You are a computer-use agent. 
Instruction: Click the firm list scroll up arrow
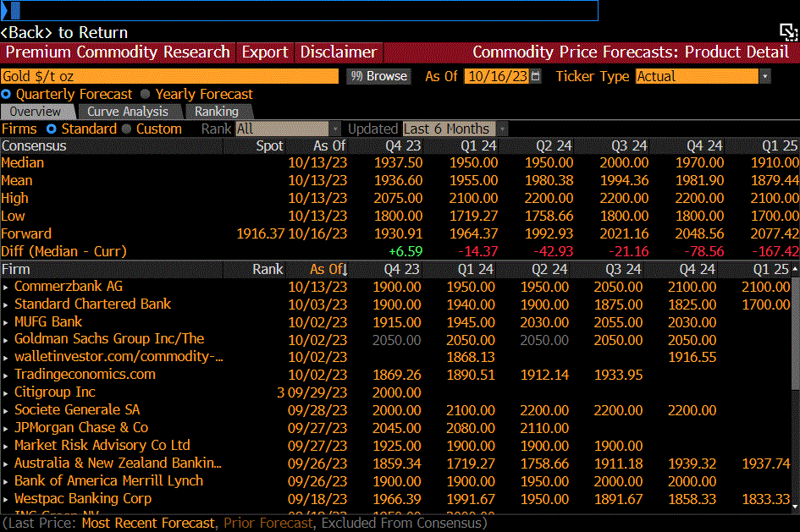tap(795, 269)
